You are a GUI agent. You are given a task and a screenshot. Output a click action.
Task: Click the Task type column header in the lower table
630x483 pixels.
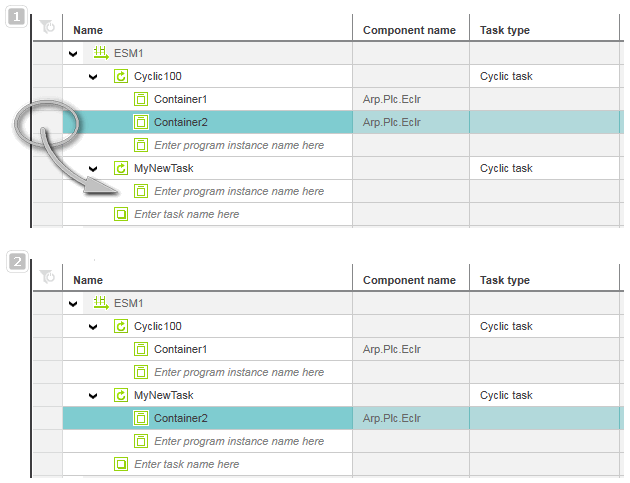505,280
